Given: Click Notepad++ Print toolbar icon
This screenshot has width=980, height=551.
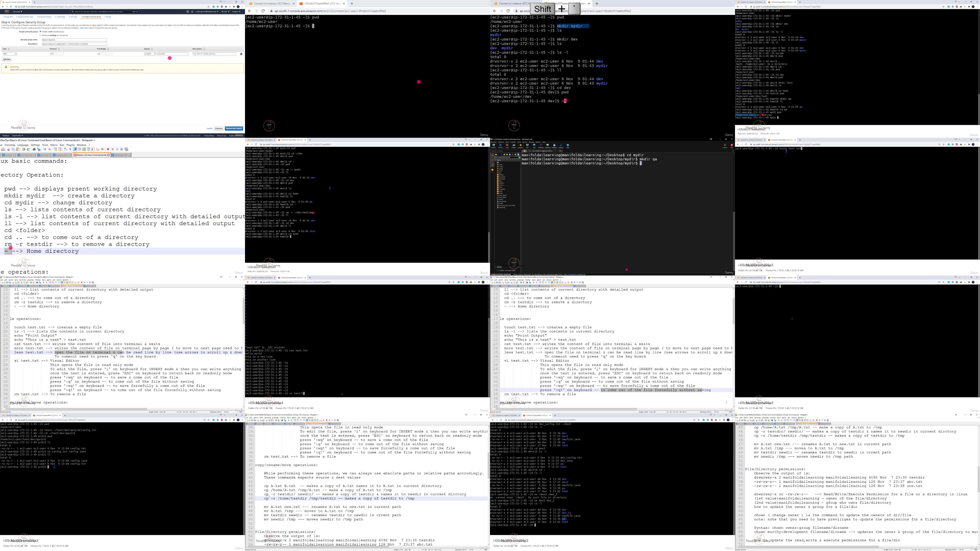Looking at the screenshot, I should pos(3,149).
